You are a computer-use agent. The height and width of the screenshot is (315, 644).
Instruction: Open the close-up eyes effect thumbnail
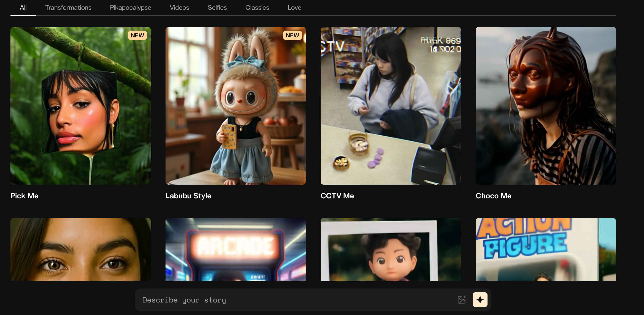(80, 249)
